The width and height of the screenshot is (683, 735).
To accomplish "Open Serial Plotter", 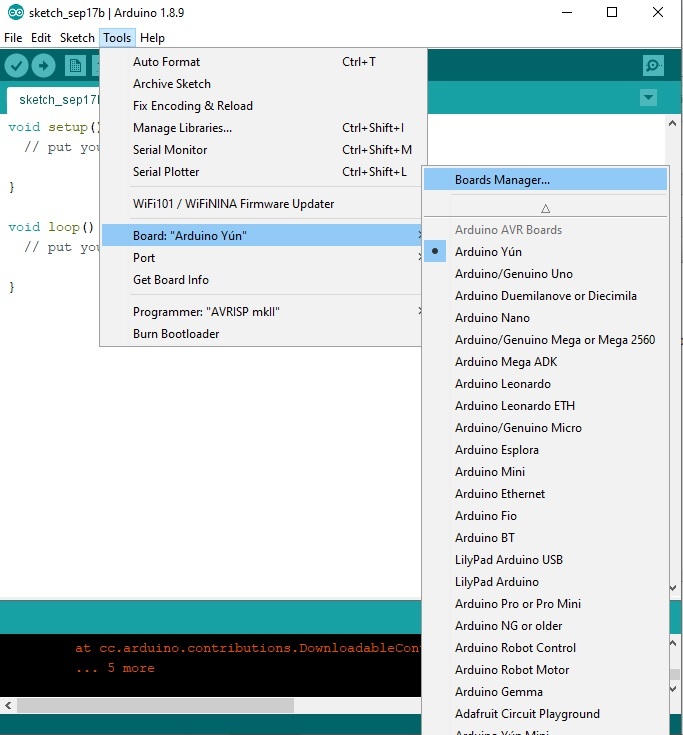I will coord(263,172).
